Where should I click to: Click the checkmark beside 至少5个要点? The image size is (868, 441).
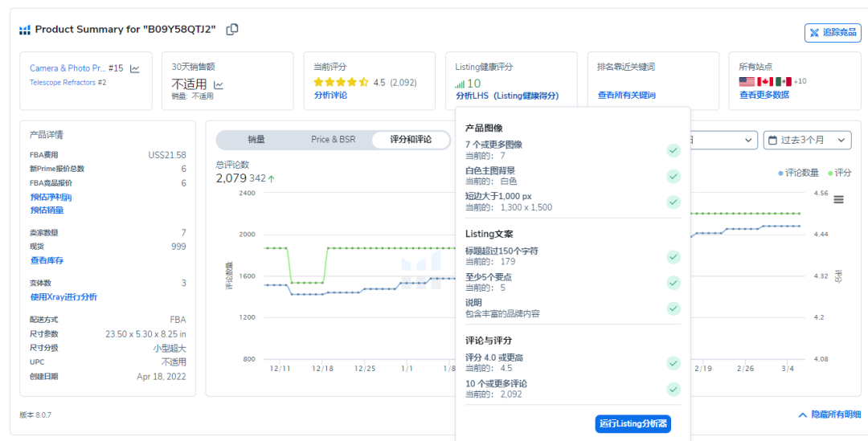(x=674, y=283)
